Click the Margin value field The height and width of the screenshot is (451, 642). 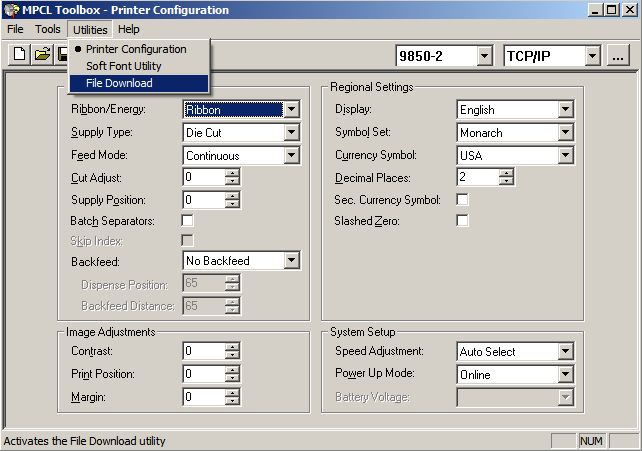pos(204,397)
